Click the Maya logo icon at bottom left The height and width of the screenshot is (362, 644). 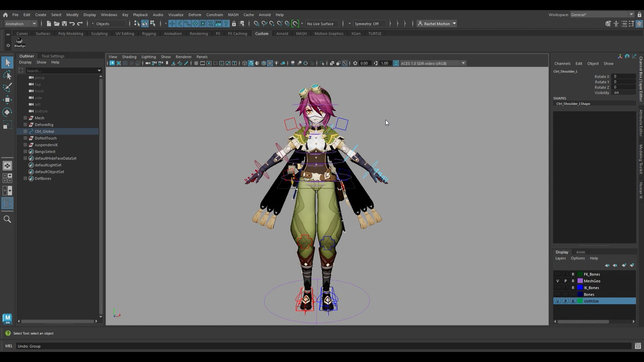(x=7, y=319)
